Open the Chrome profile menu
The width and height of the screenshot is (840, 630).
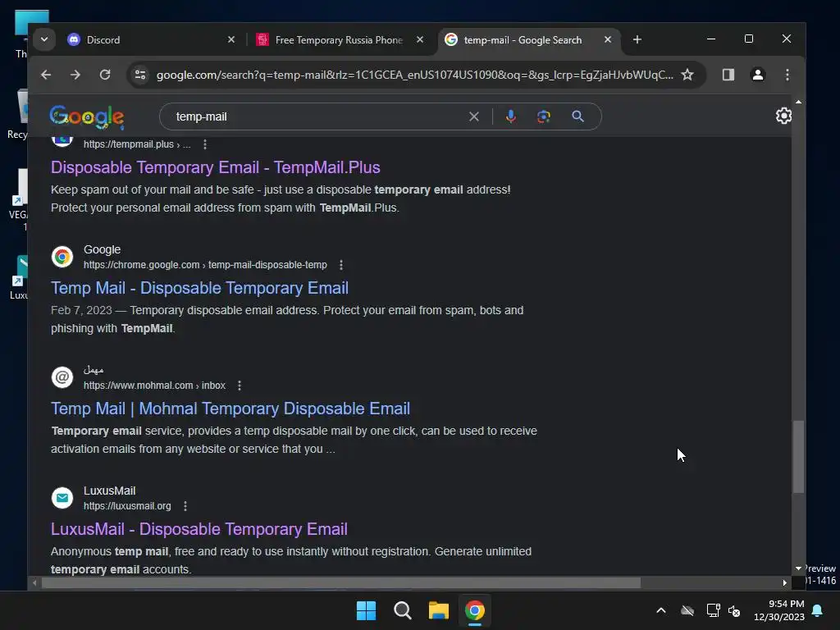(x=757, y=75)
